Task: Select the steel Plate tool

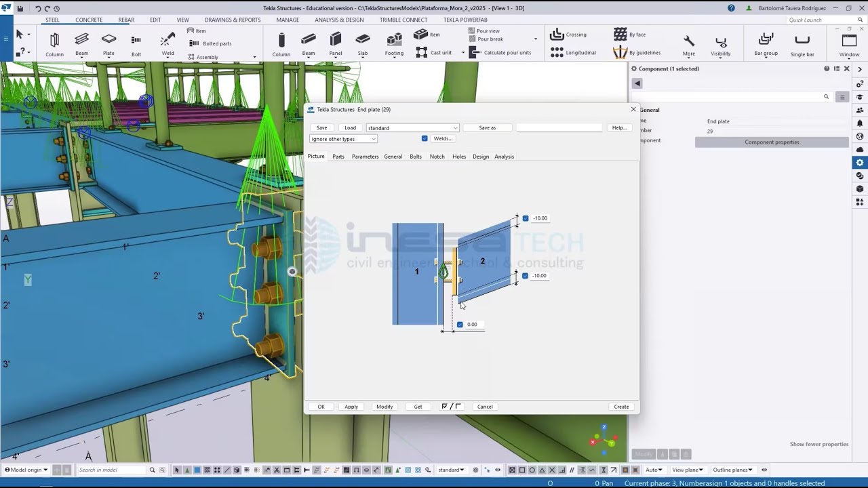Action: coord(108,44)
